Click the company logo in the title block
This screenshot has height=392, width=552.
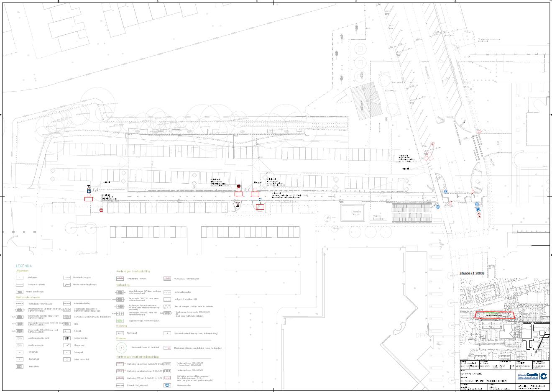[543, 376]
